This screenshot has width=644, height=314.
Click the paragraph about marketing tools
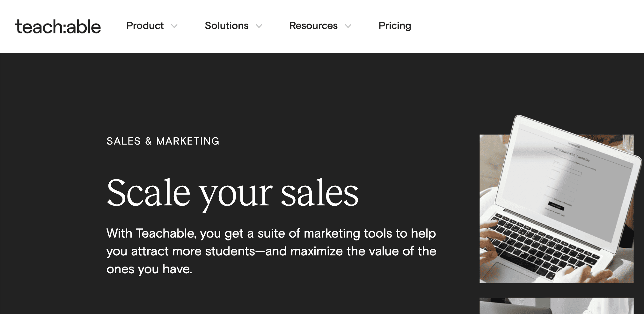click(271, 251)
